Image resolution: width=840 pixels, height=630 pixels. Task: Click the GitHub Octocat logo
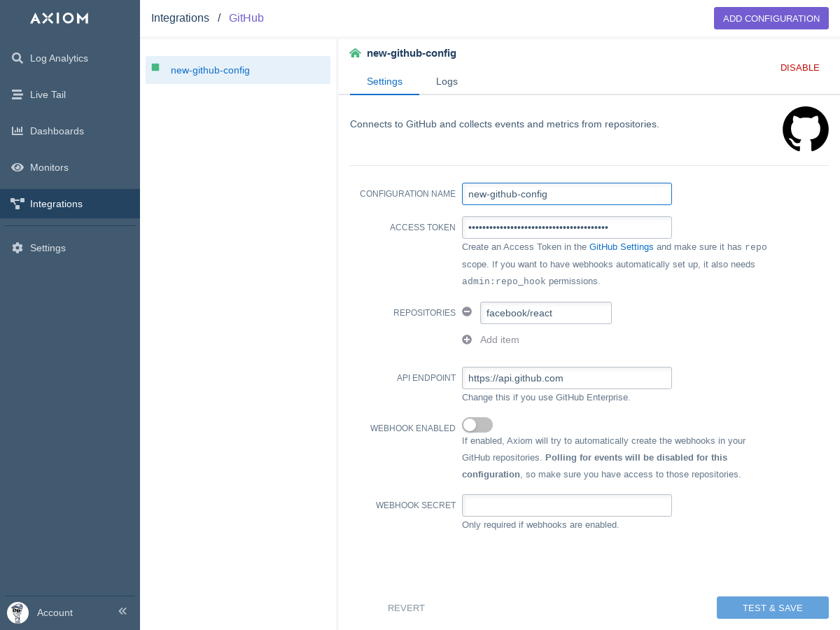[805, 129]
